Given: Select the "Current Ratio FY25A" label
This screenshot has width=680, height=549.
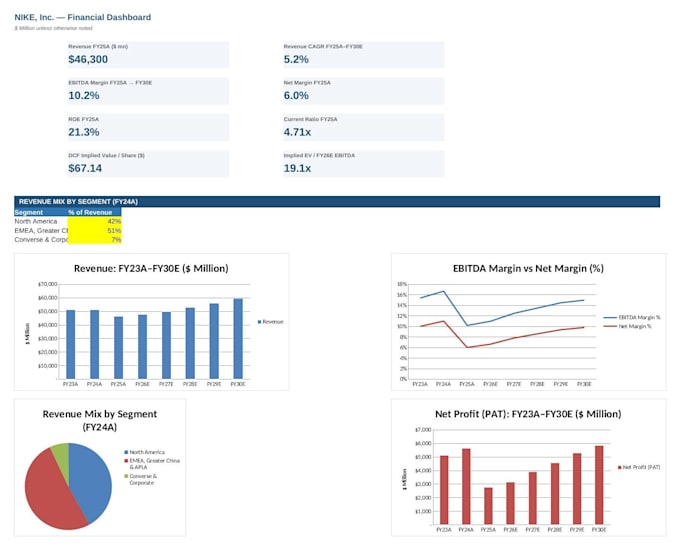Looking at the screenshot, I should pos(311,119).
